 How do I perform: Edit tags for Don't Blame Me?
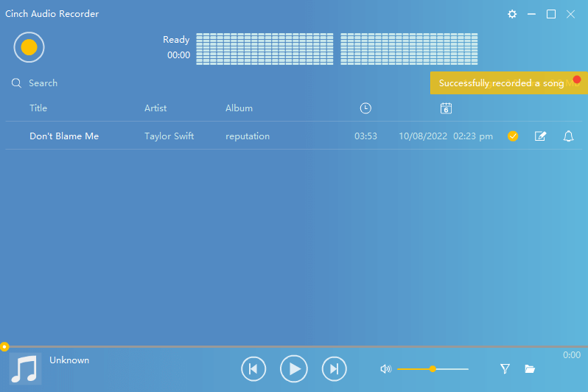coord(540,136)
